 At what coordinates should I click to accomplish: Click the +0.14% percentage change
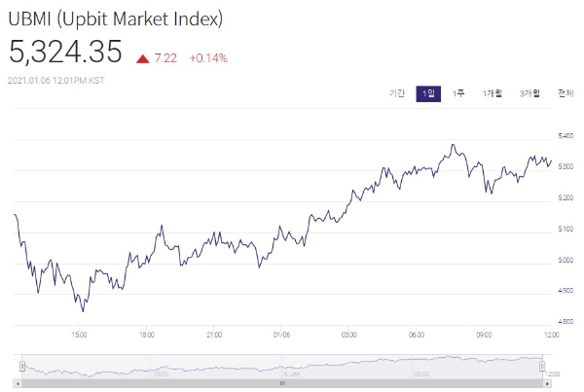tap(208, 58)
